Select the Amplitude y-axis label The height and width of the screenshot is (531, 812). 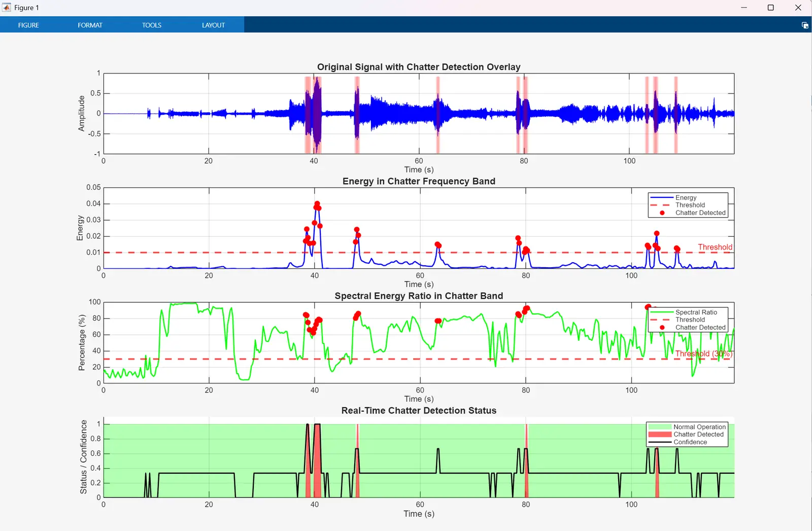81,114
